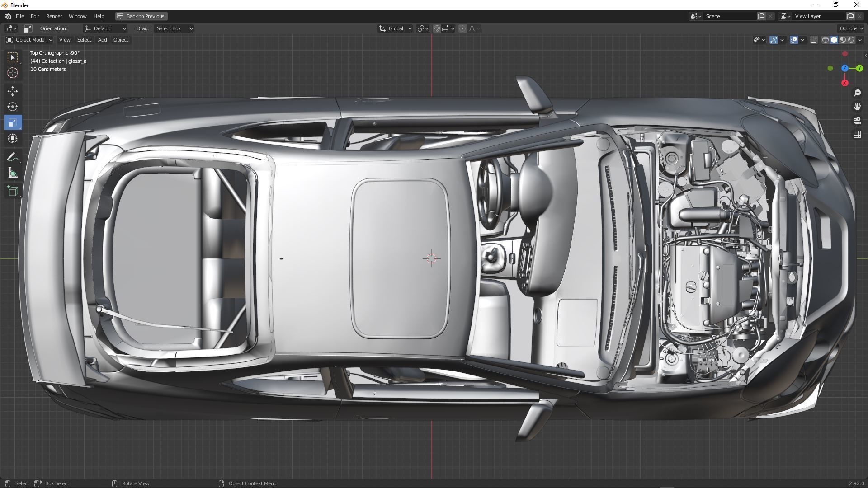This screenshot has height=488, width=868.
Task: Open Global transform orientation dropdown
Action: click(395, 28)
